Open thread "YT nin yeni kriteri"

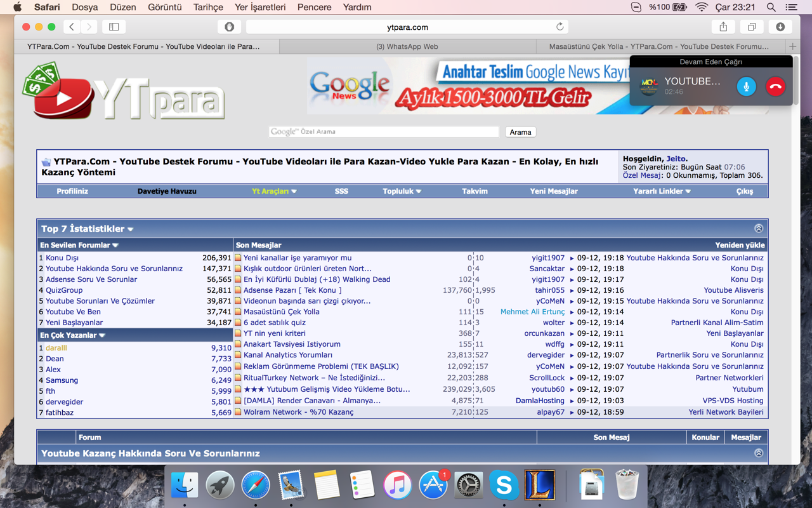[275, 333]
